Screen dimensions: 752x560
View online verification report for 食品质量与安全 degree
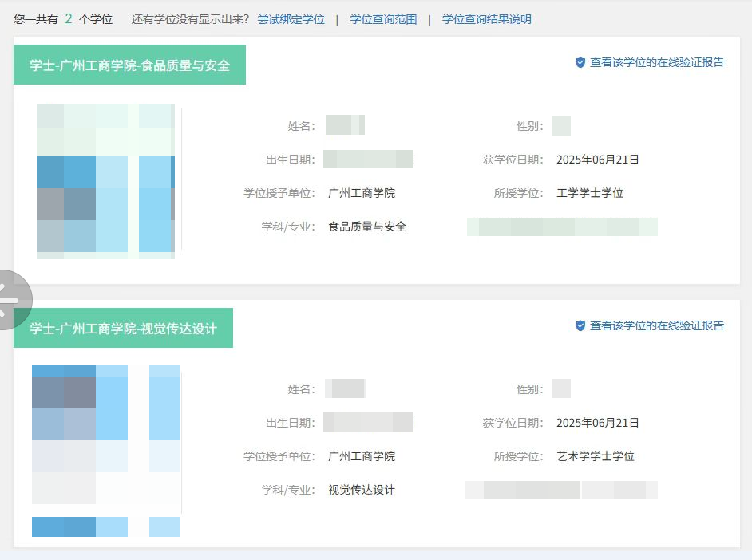coord(656,63)
